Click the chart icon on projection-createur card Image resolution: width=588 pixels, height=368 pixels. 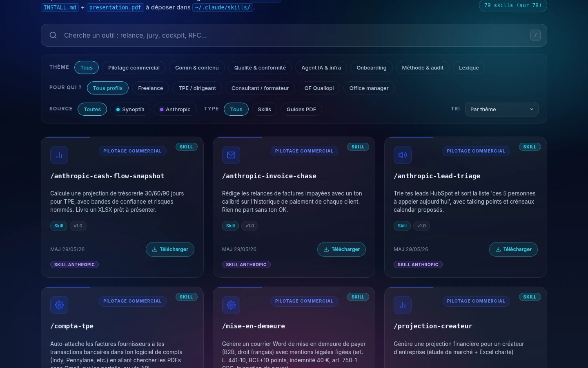tap(403, 305)
